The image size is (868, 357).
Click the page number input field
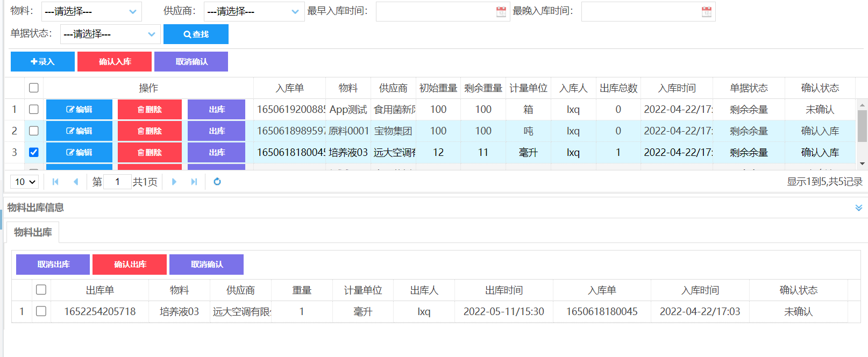[117, 182]
